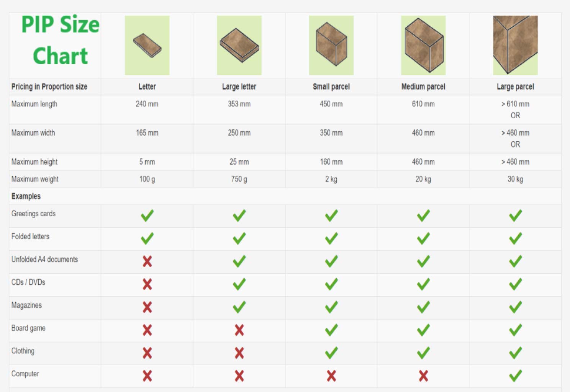Click Letter green check for Greetings cards
The width and height of the screenshot is (570, 392).
pyautogui.click(x=147, y=216)
